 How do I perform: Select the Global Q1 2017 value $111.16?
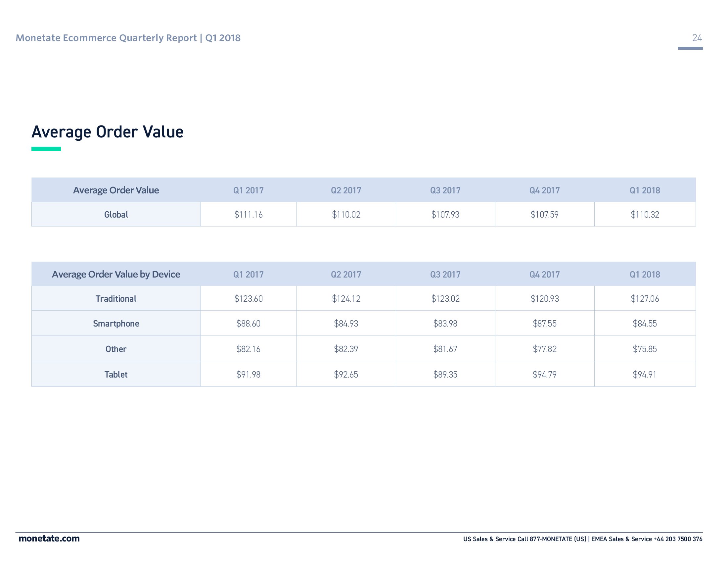248,215
